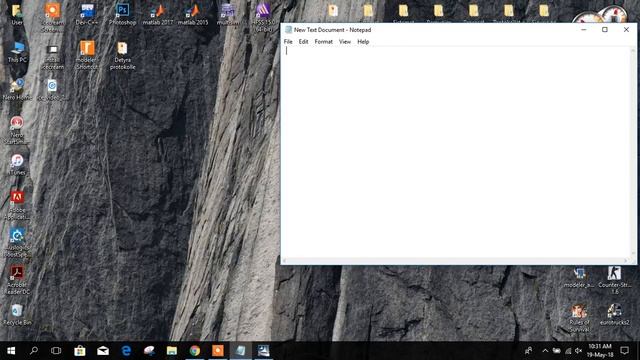640x360 pixels.
Task: Select the matlab 2017 desktop icon
Action: 158,14
